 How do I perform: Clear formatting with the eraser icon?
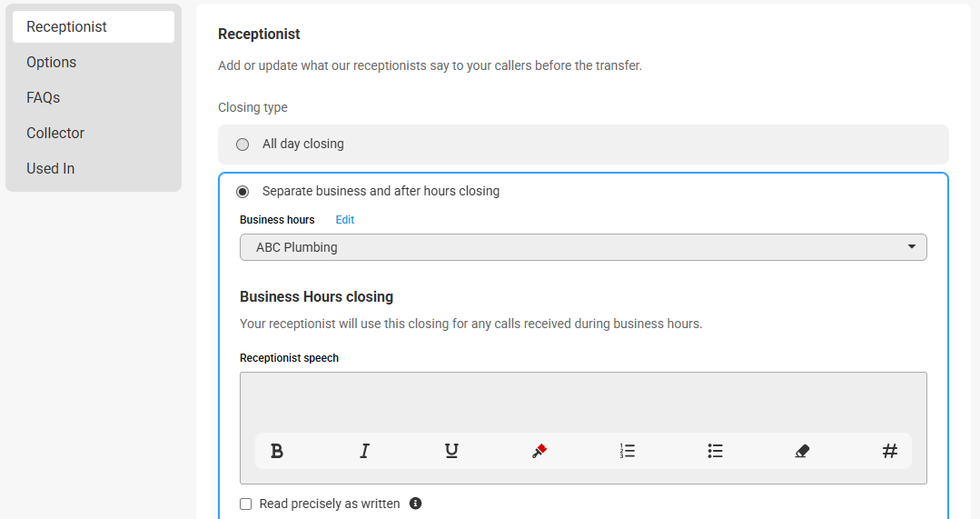click(x=803, y=451)
